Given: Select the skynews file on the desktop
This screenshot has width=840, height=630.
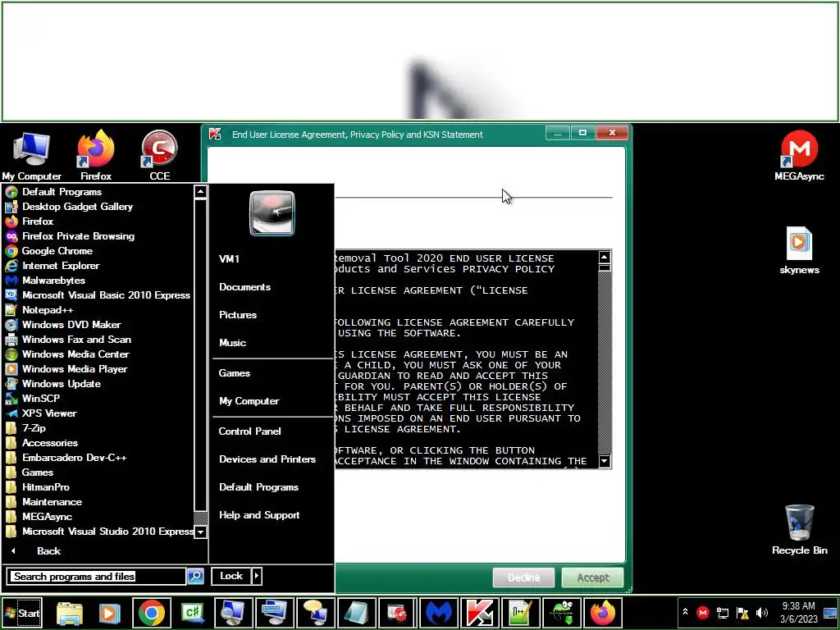Looking at the screenshot, I should 799,250.
